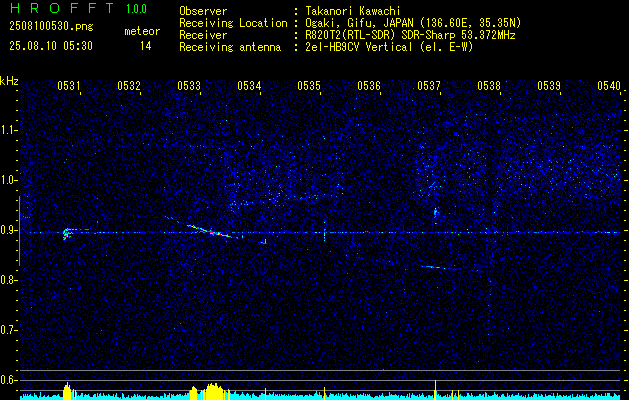Image resolution: width=629 pixels, height=400 pixels.
Task: Click the 0535 time marker
Action: pos(309,85)
